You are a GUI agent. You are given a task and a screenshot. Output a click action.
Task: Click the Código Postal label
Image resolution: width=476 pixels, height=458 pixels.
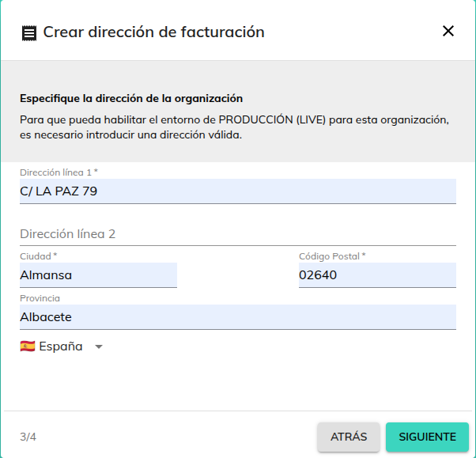[332, 256]
